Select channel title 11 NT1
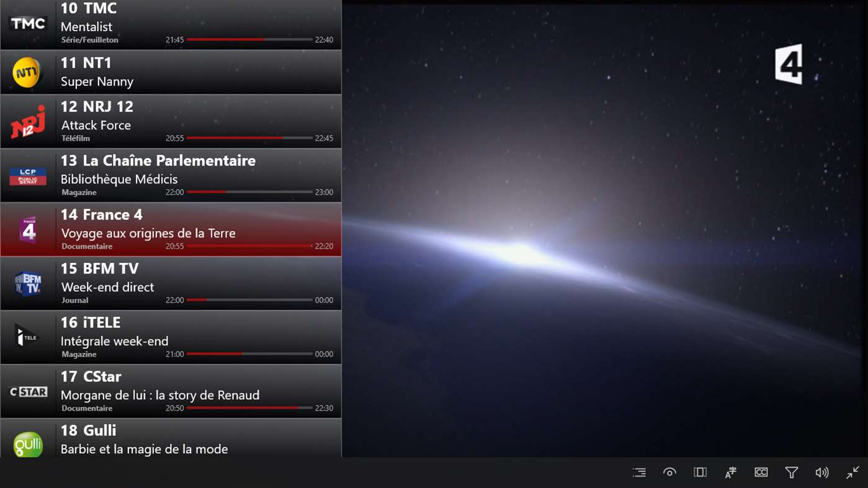Screen dimensions: 868x488 coord(86,63)
